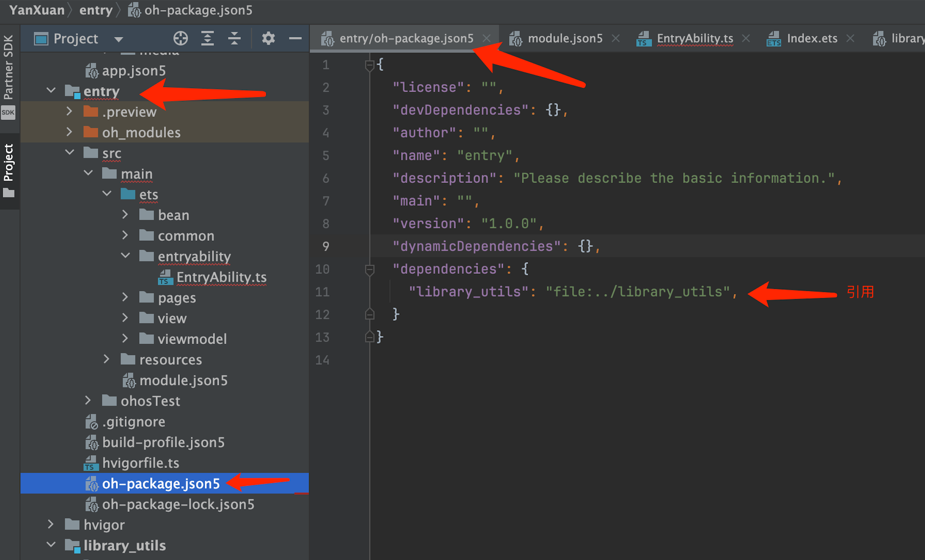Close the module.json5 tab
The width and height of the screenshot is (925, 560).
(x=616, y=38)
